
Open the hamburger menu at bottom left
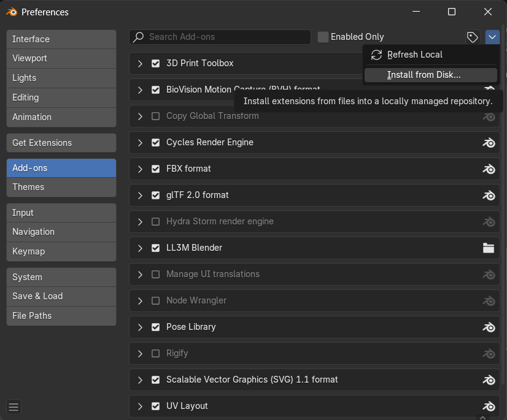point(14,407)
